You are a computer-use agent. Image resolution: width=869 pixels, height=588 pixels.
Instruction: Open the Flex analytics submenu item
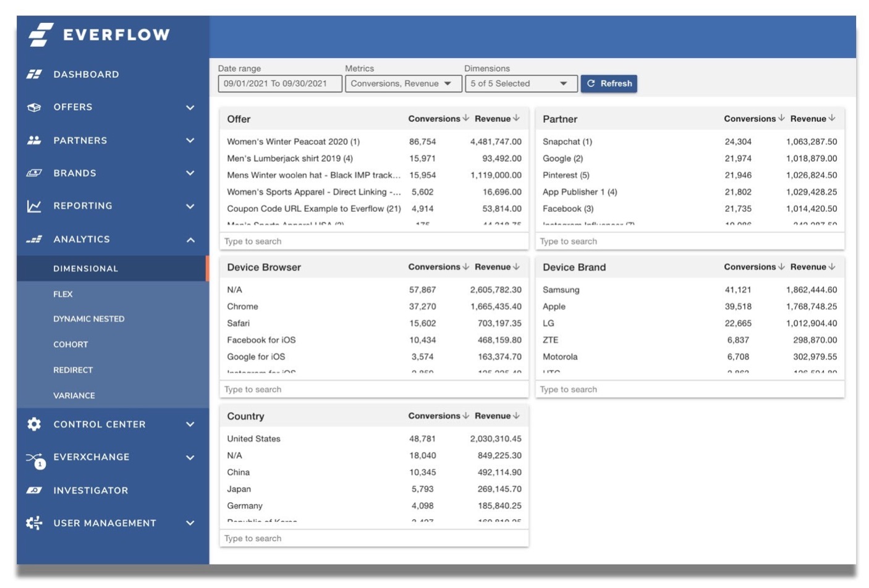63,294
